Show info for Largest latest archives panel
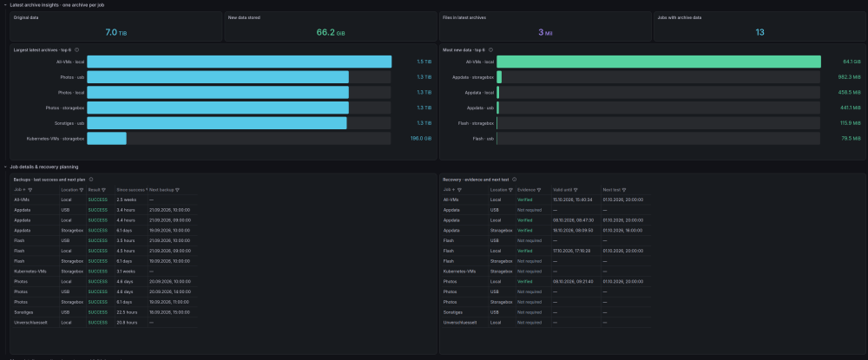The image size is (868, 360). click(x=77, y=49)
